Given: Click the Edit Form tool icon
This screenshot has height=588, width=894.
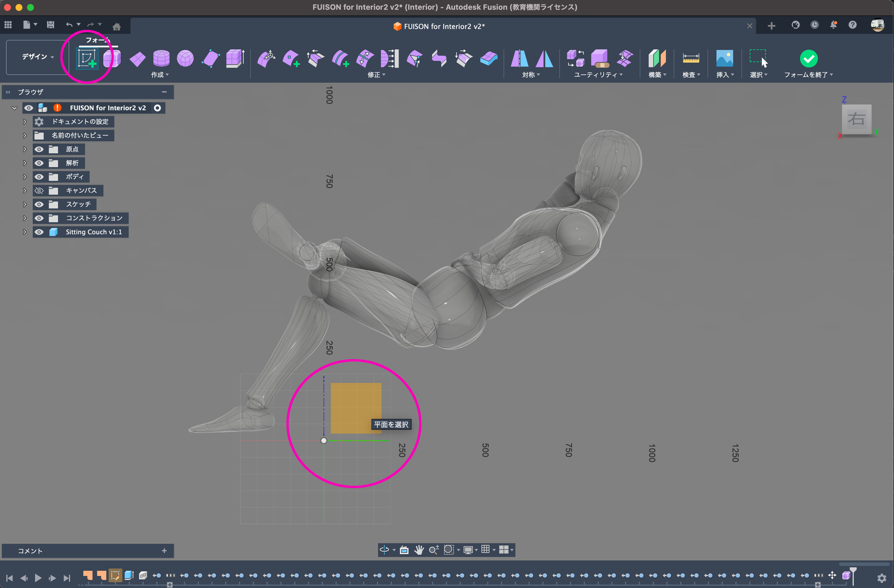Looking at the screenshot, I should [x=266, y=58].
